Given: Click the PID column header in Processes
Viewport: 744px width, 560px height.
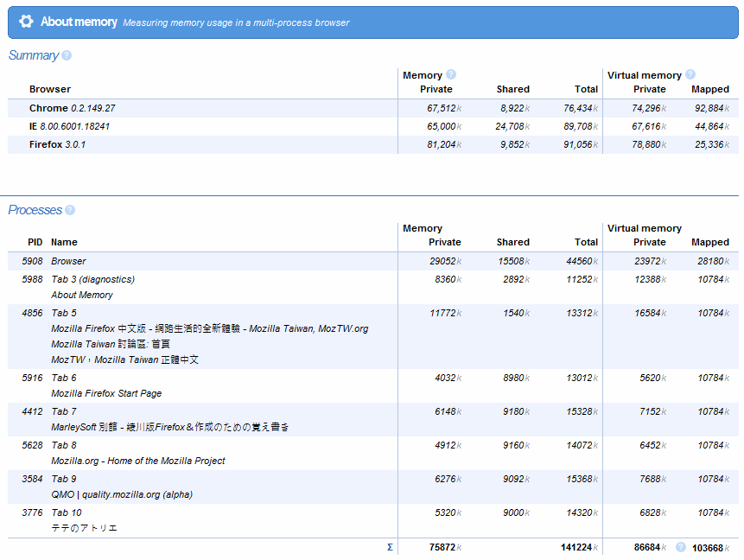Looking at the screenshot, I should coord(35,242).
